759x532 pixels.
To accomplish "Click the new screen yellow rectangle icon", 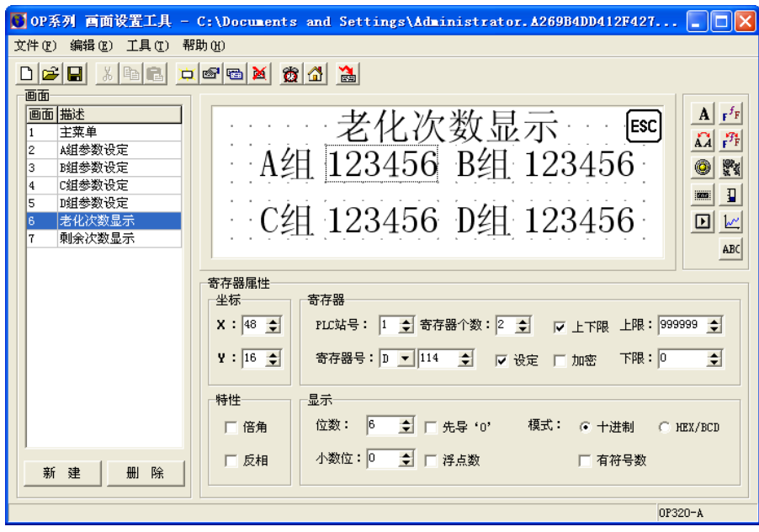I will [188, 74].
